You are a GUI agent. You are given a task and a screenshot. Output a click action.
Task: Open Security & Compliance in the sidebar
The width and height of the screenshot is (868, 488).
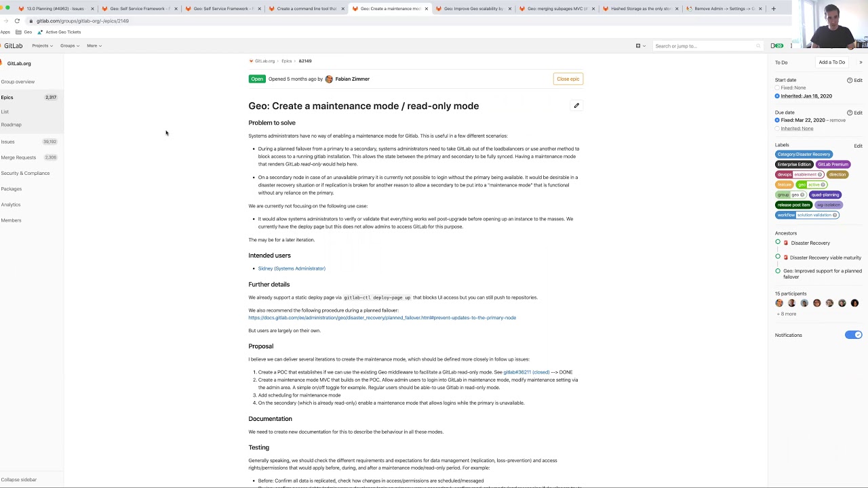pyautogui.click(x=25, y=174)
